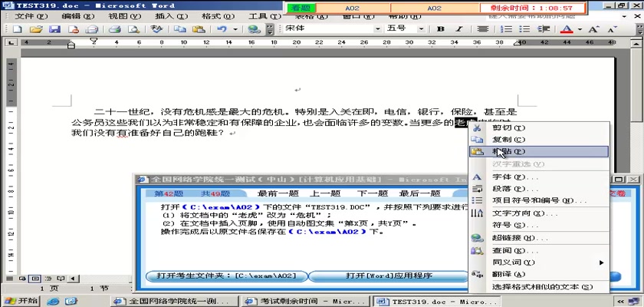Click 打开[Word]应用程序 button in exam window

[x=389, y=276]
